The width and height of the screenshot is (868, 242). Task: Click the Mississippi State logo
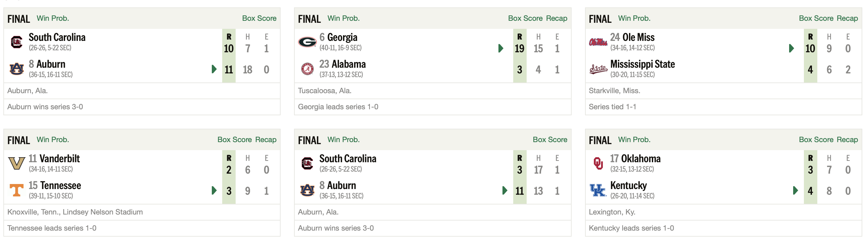pos(598,69)
